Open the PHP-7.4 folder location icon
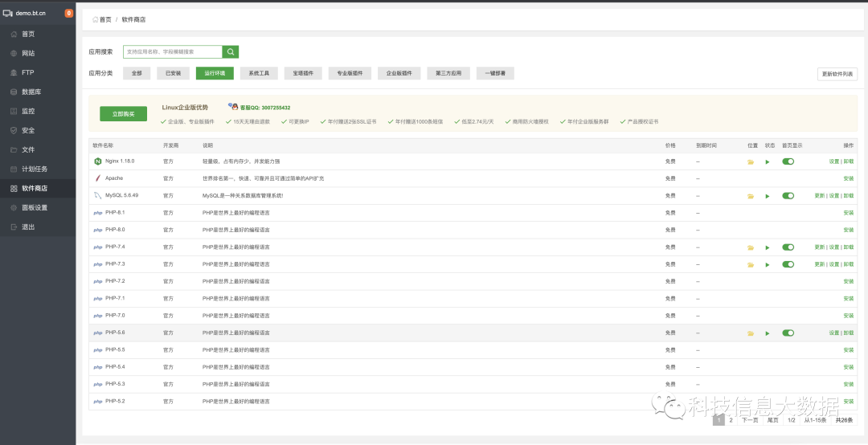This screenshot has width=868, height=445. [751, 247]
